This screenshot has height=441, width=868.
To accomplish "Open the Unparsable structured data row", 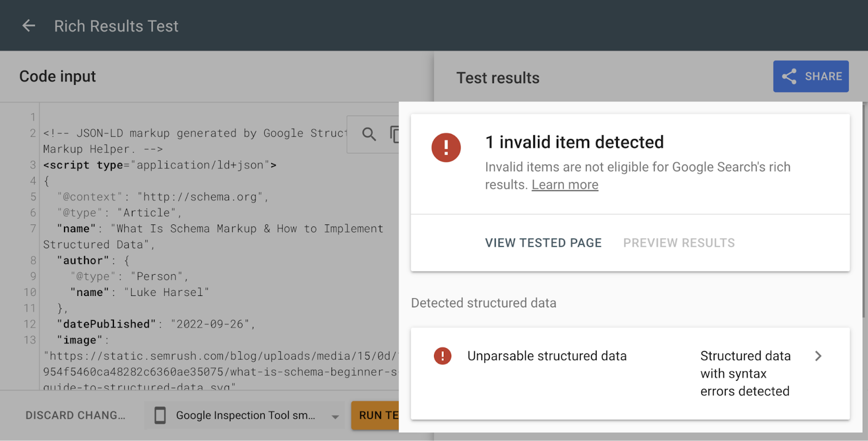I will (x=547, y=356).
